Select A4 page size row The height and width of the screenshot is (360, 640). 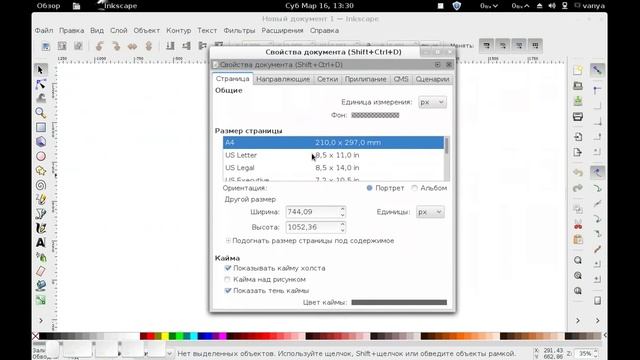[x=333, y=142]
